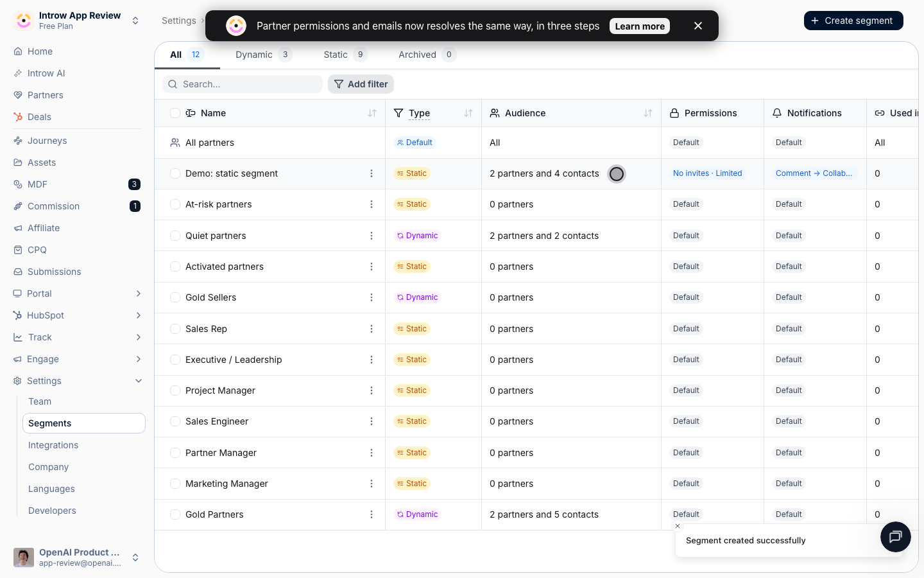Click Learn more in the banner
The image size is (924, 578).
(640, 26)
